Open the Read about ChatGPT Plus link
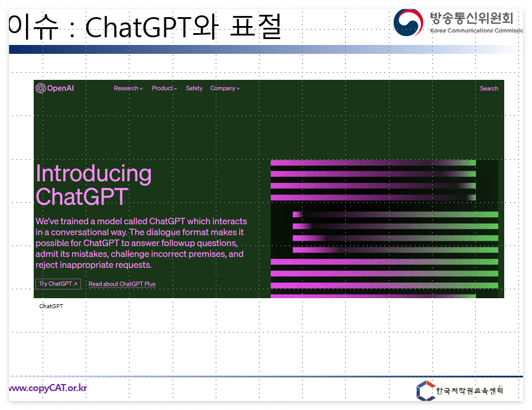This screenshot has width=532, height=410. pyautogui.click(x=122, y=284)
